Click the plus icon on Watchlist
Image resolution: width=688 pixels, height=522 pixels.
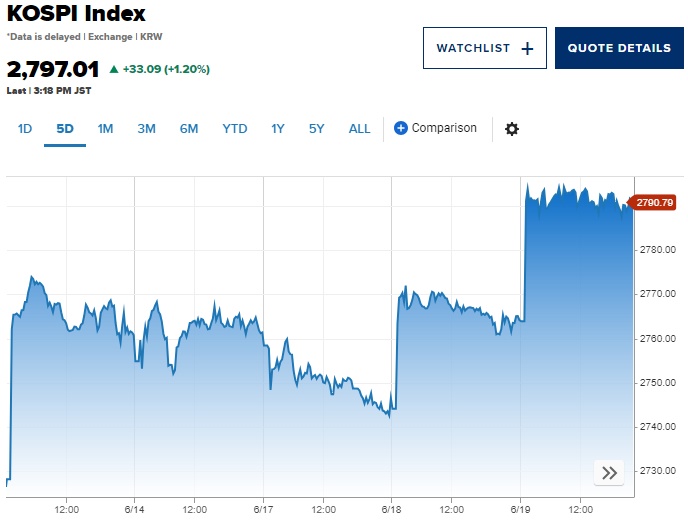tap(528, 48)
